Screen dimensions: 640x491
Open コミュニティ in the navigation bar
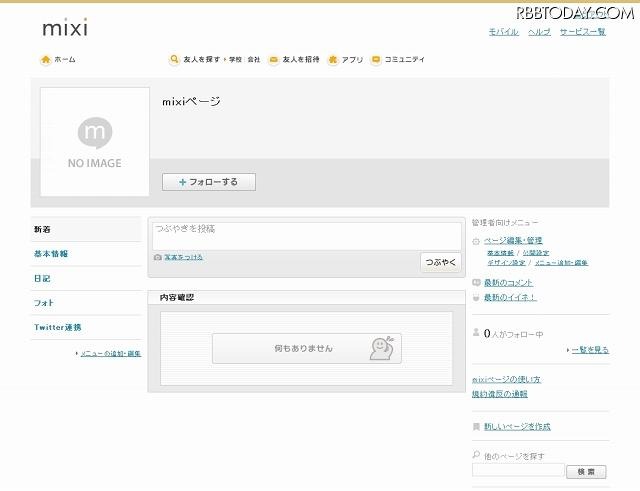(x=404, y=60)
